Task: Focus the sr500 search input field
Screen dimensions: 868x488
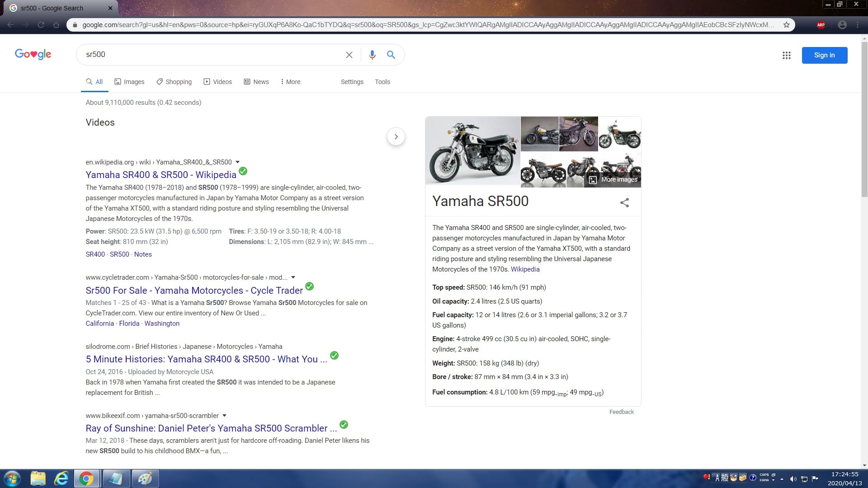Action: click(212, 55)
